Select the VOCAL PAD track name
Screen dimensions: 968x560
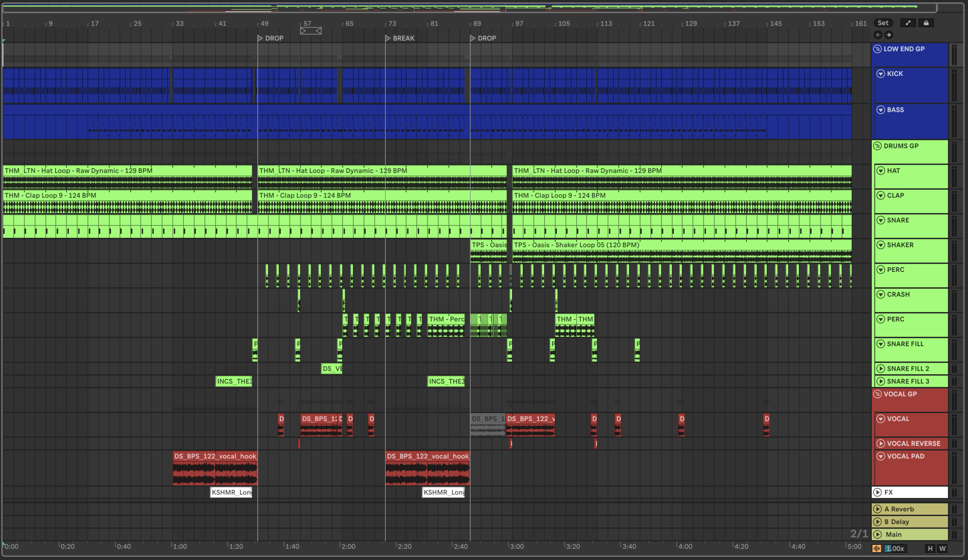tap(906, 456)
